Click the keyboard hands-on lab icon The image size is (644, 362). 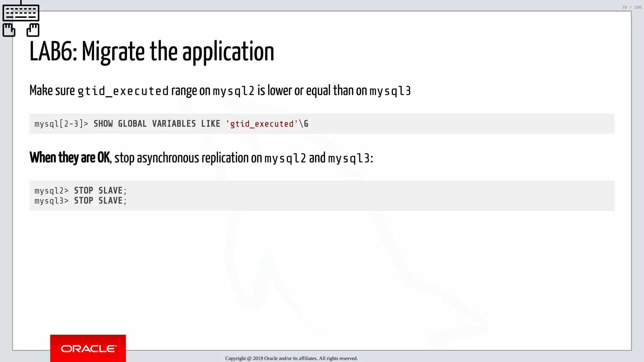[21, 19]
